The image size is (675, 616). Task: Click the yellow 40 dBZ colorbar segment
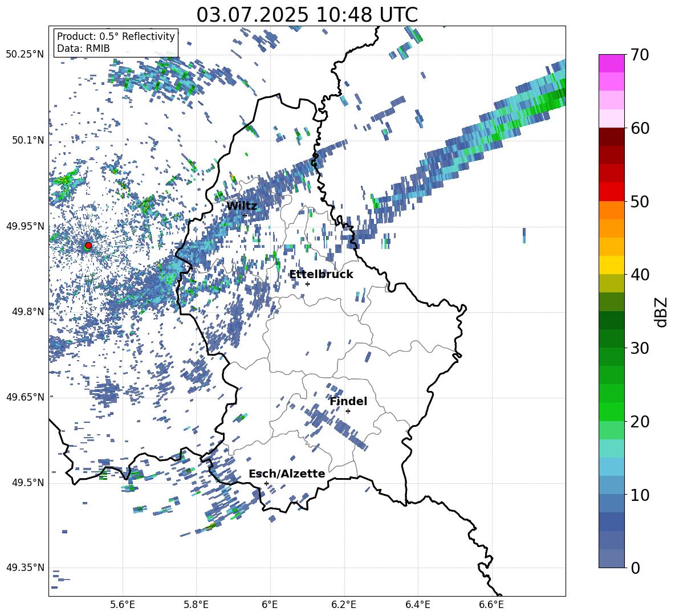(612, 265)
